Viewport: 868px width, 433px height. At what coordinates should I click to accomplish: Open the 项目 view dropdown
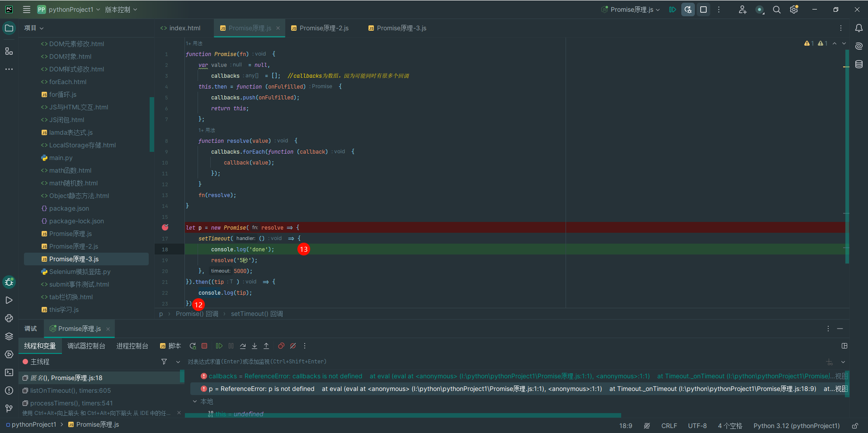pyautogui.click(x=34, y=28)
